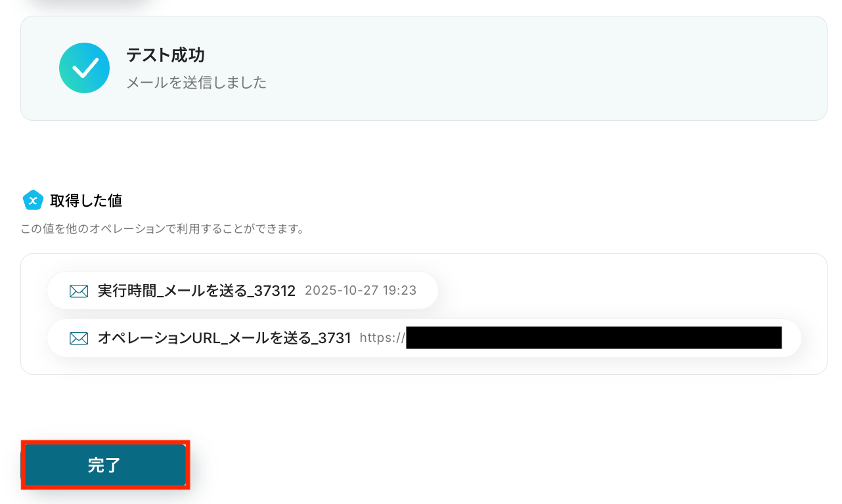Select the オペレーションURL_メールを送る_3731 label

[225, 338]
